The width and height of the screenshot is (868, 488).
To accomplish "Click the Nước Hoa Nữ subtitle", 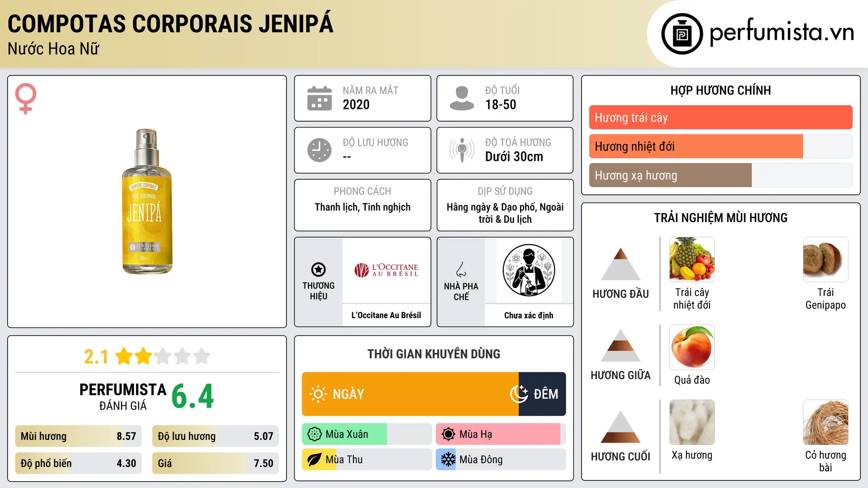I will coord(53,49).
